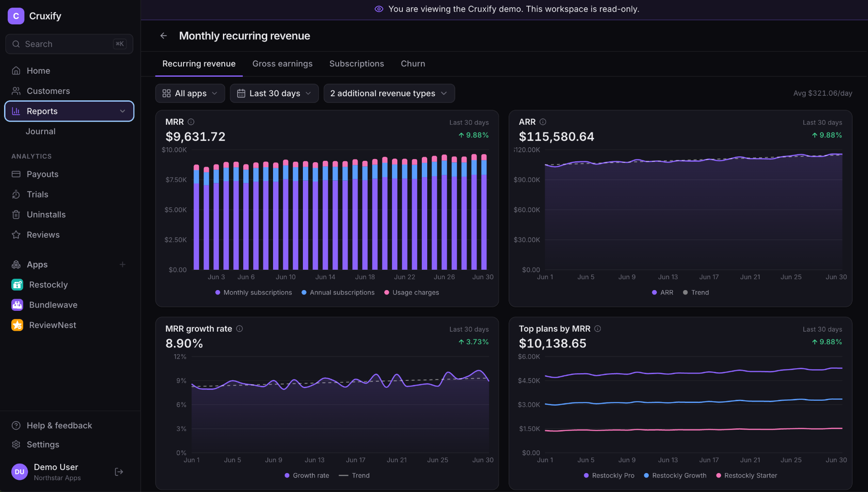868x492 pixels.
Task: Click the Search input field
Action: (x=69, y=44)
